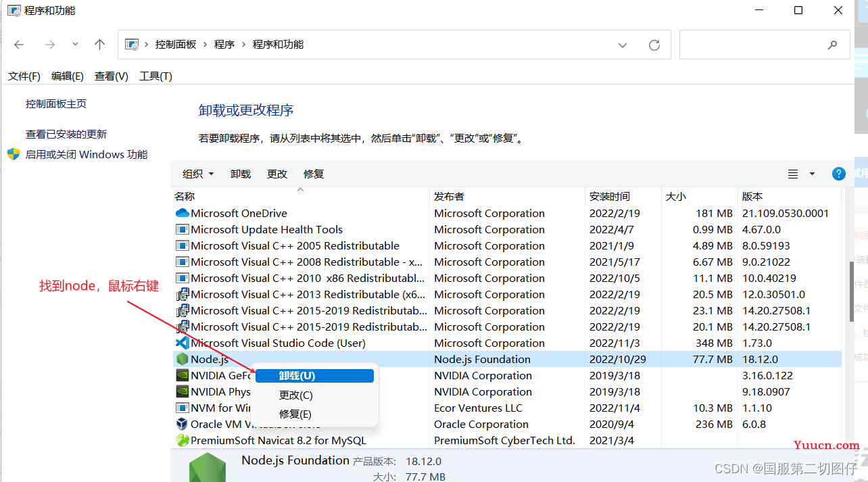Select the Visual C++ 2010 x86 icon
The image size is (868, 482).
182,278
